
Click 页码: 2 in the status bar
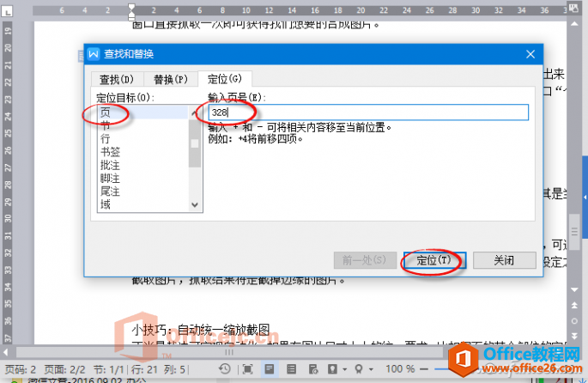click(x=21, y=369)
